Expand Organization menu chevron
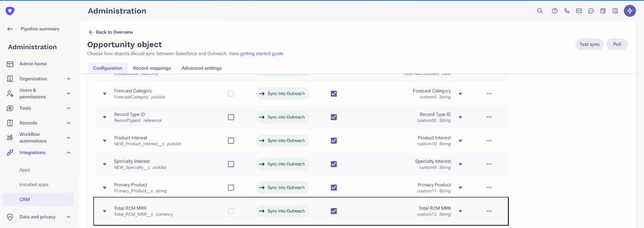 pos(68,79)
